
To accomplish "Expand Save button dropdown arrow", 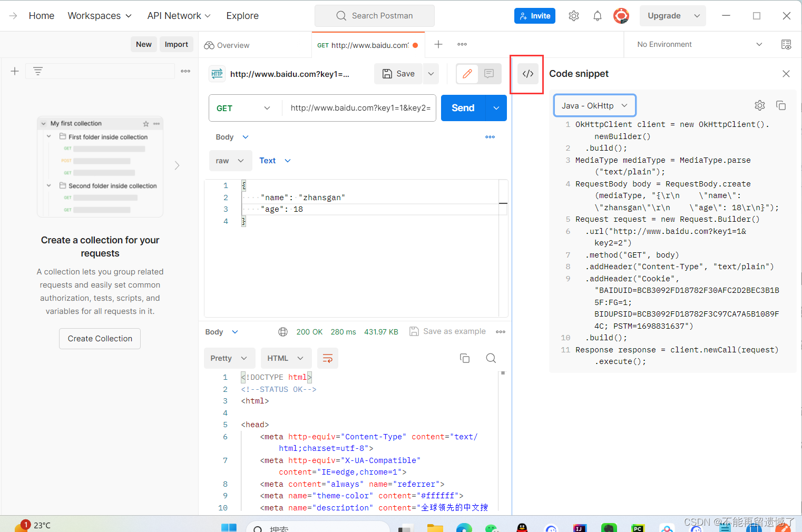I will tap(431, 74).
